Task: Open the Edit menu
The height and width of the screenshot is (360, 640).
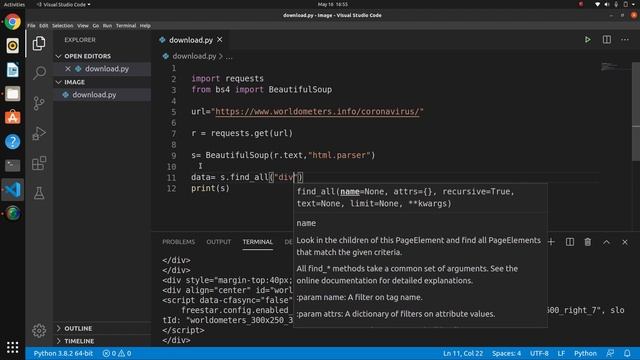Action: click(44, 25)
